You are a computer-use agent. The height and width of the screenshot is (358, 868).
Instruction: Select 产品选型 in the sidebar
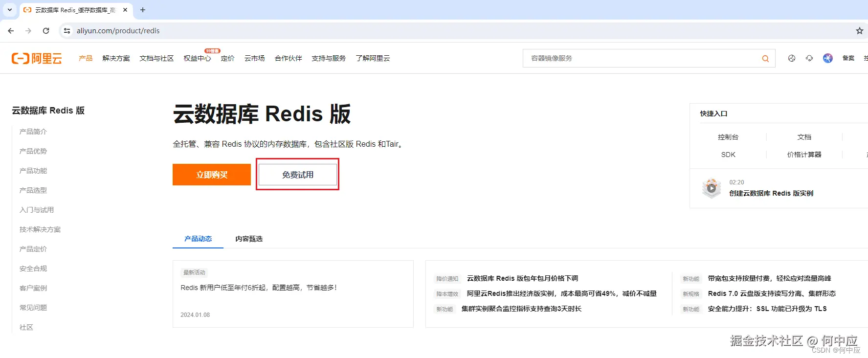point(33,190)
